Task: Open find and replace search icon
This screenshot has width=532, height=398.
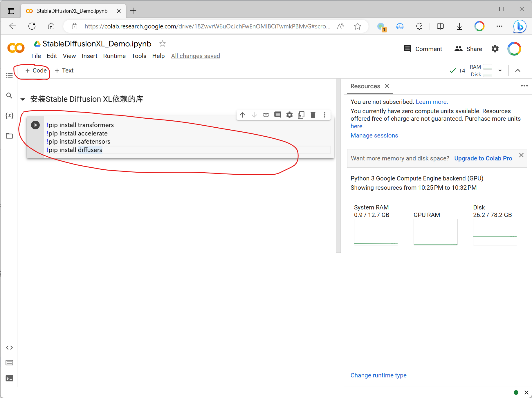Action: (9, 95)
